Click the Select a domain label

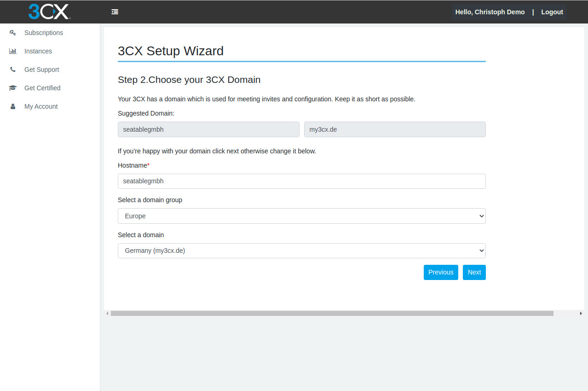tap(141, 235)
